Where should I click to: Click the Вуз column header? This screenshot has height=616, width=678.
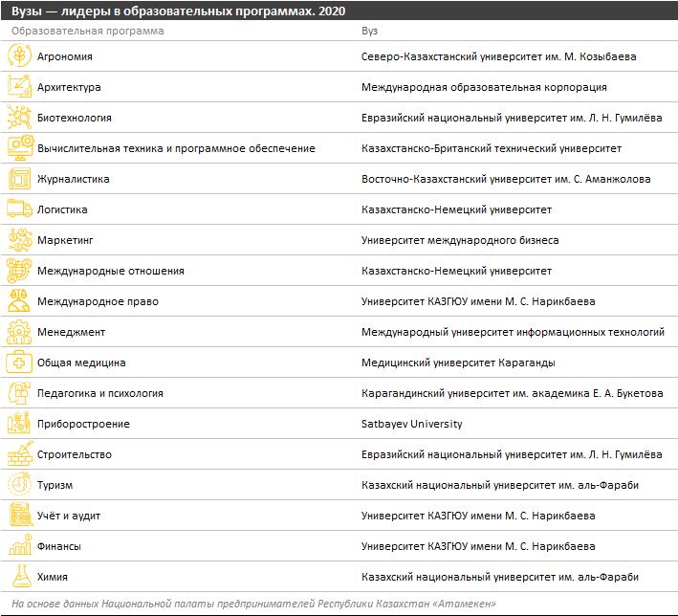point(369,31)
